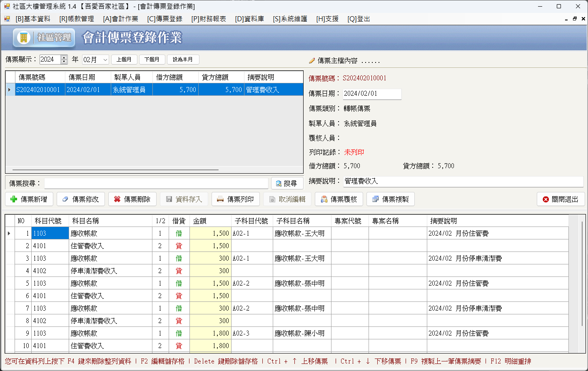Click the 製單人員 column header
Screen dimensions: 588x371
click(132, 77)
